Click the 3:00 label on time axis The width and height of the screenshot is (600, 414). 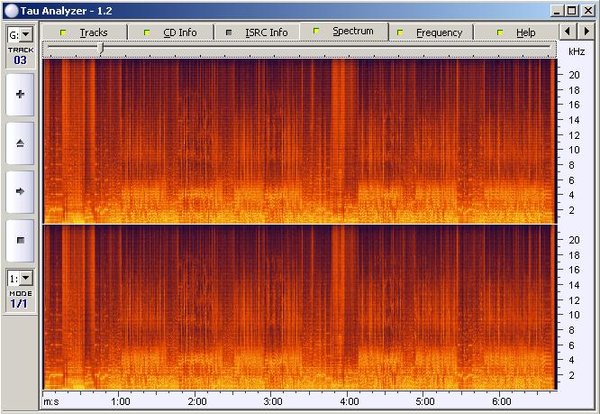click(273, 402)
